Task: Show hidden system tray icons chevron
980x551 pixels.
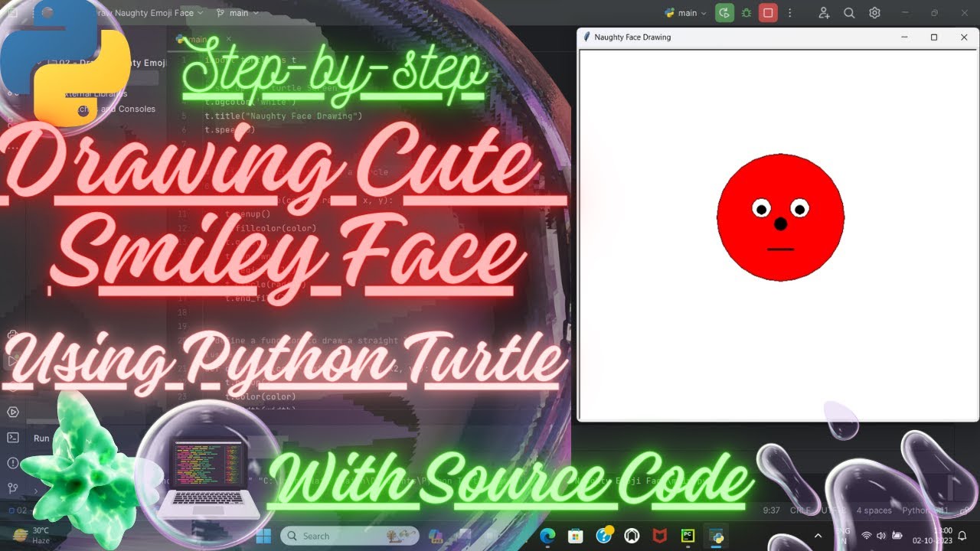Action: (818, 536)
